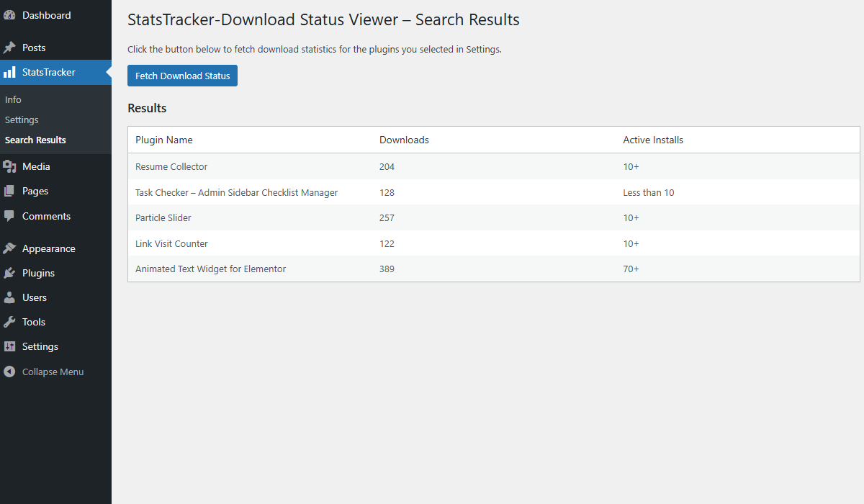Viewport: 864px width, 504px height.
Task: Click the Pages stacked sheets icon
Action: click(x=9, y=191)
